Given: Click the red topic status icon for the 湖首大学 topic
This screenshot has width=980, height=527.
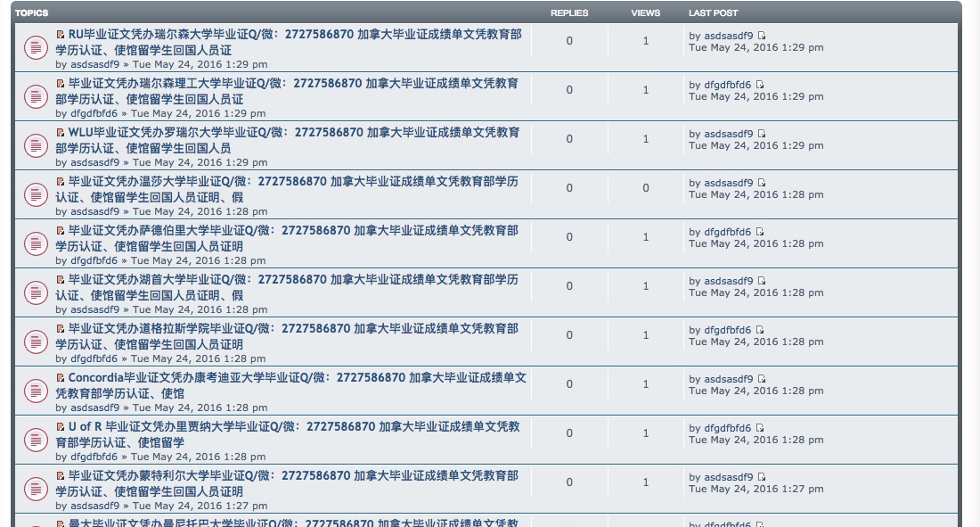Looking at the screenshot, I should click(34, 292).
